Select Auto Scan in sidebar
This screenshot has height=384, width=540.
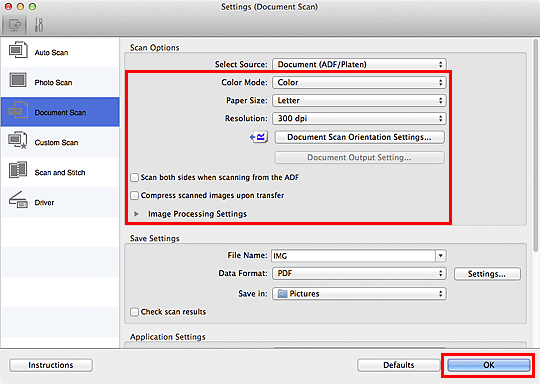click(x=51, y=53)
